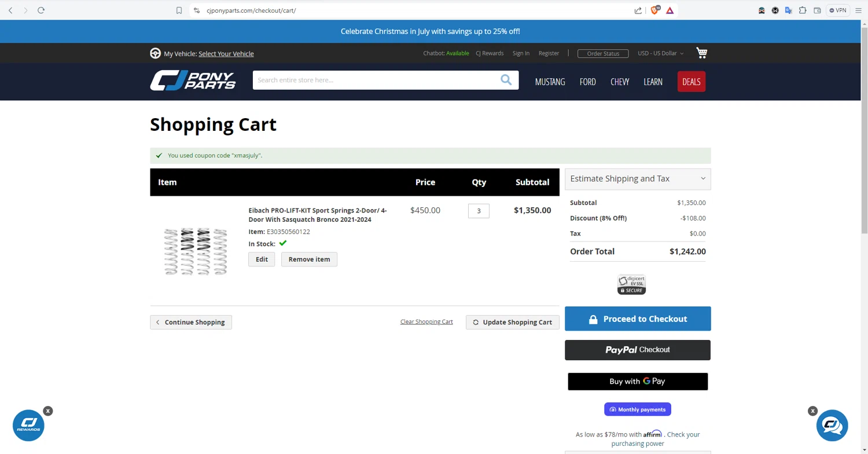Open the shopping cart icon in the header
This screenshot has width=868, height=454.
click(x=702, y=53)
